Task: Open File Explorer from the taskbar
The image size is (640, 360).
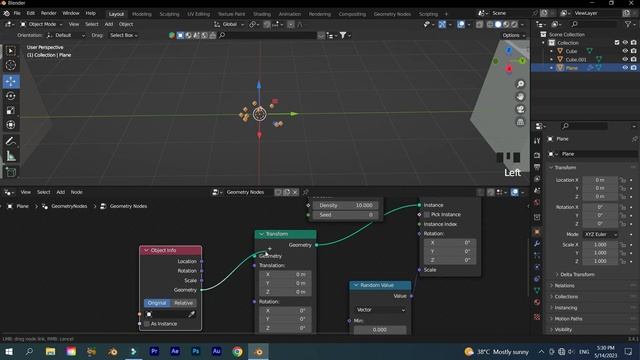Action: coord(50,351)
